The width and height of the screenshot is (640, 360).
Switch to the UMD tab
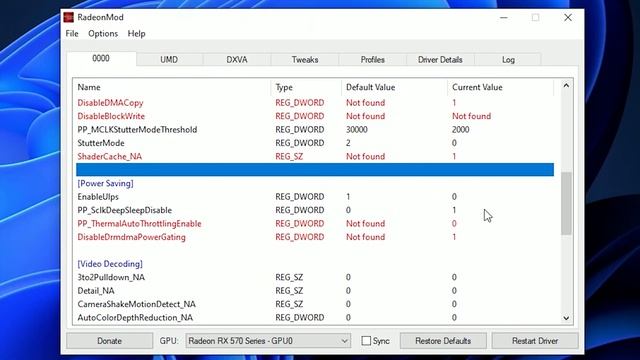[169, 60]
